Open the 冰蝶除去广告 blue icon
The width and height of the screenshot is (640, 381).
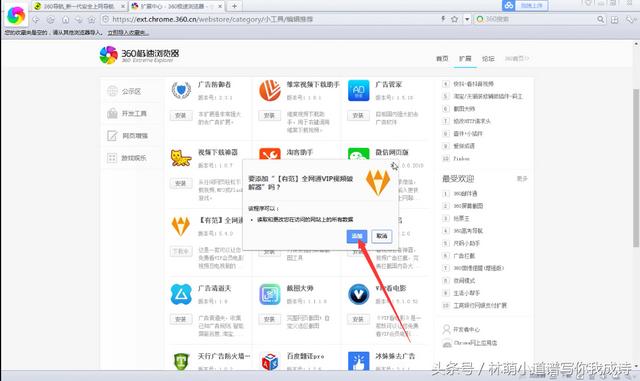(358, 361)
